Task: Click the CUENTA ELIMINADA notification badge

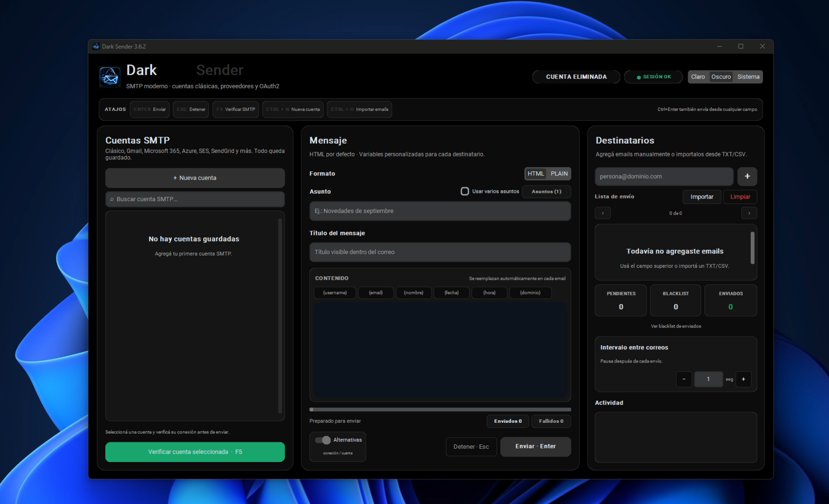Action: (576, 77)
